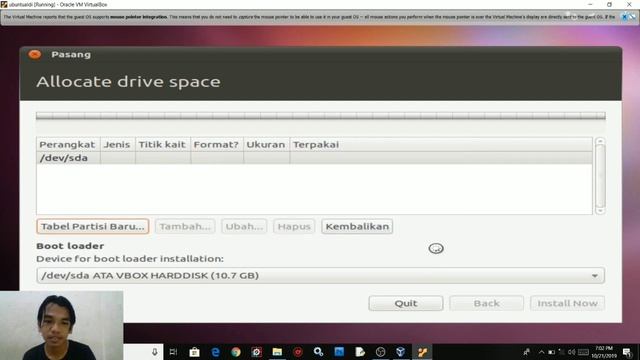Image resolution: width=640 pixels, height=360 pixels.
Task: Click the touch keyboard icon in system tray
Action: pos(584,352)
